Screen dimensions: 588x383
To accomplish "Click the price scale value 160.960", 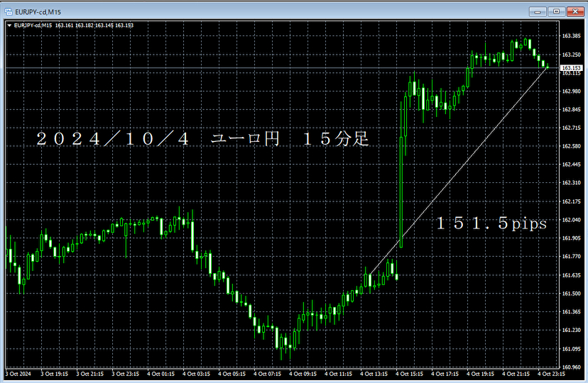I will (571, 367).
